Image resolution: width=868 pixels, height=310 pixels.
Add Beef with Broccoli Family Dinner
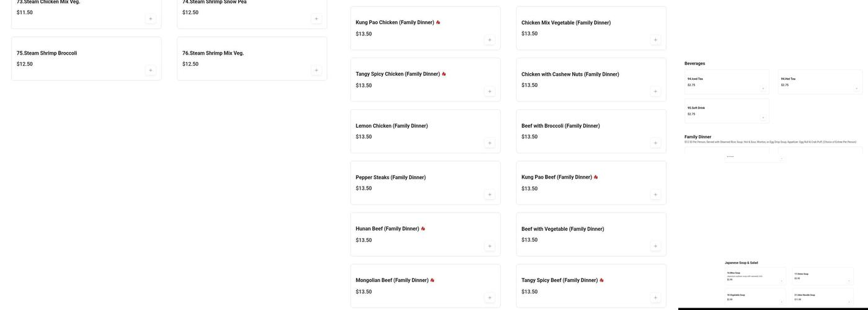[655, 143]
